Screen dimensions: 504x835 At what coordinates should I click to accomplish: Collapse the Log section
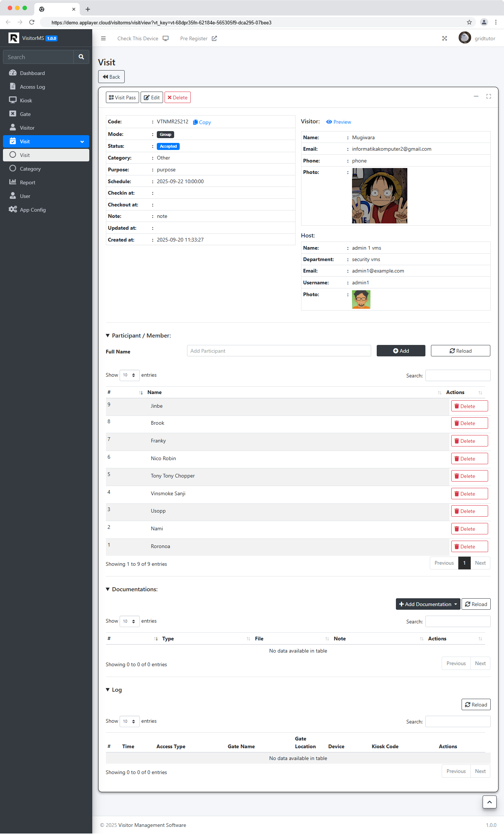[114, 690]
